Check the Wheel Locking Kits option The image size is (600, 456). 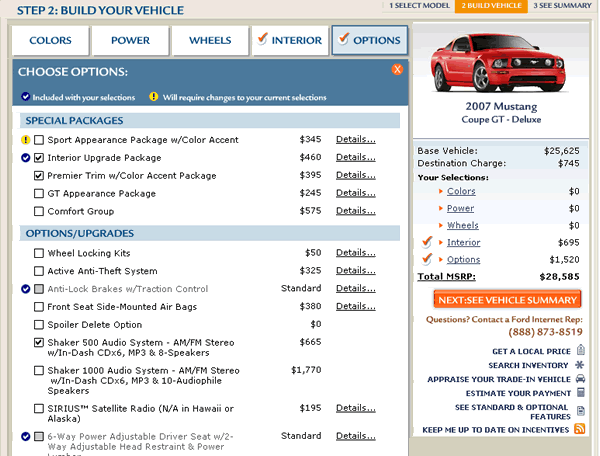click(x=39, y=253)
